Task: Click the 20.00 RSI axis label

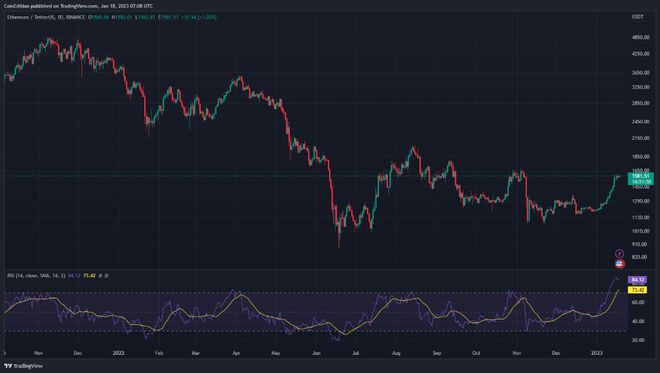Action: [x=638, y=340]
